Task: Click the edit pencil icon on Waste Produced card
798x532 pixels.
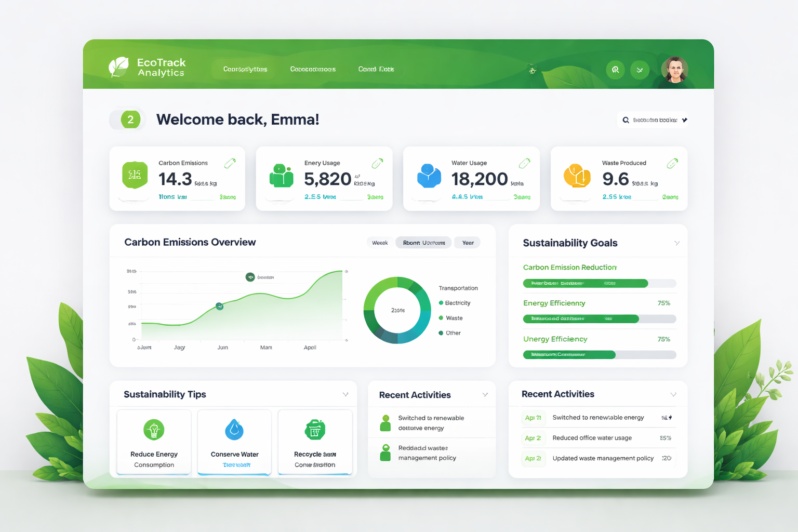Action: (x=672, y=163)
